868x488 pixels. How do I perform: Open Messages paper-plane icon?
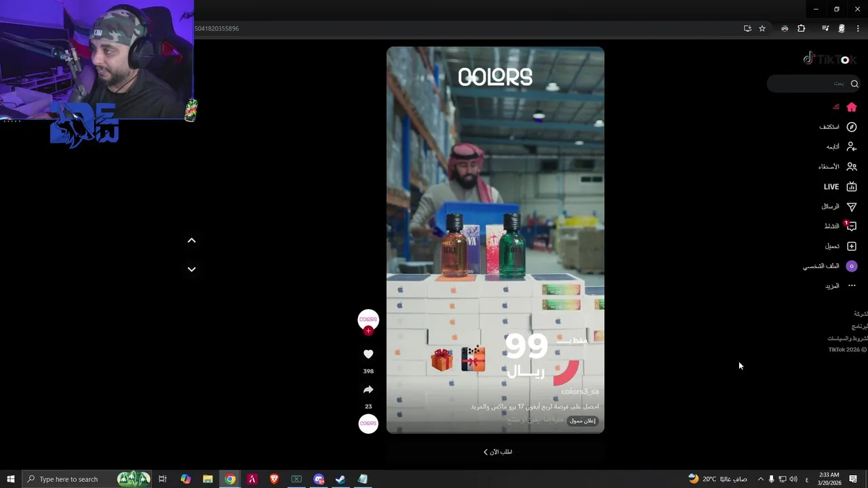(x=852, y=207)
